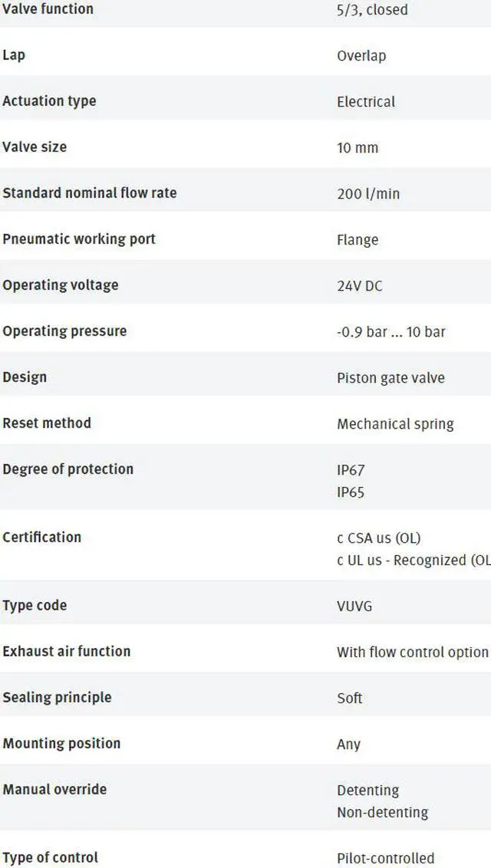Select the "IP67" protection rating
The height and width of the screenshot is (868, 491).
351,470
